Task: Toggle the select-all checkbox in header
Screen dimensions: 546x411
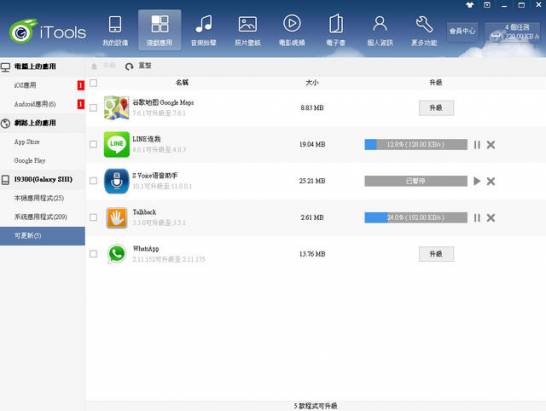Action: pyautogui.click(x=93, y=83)
